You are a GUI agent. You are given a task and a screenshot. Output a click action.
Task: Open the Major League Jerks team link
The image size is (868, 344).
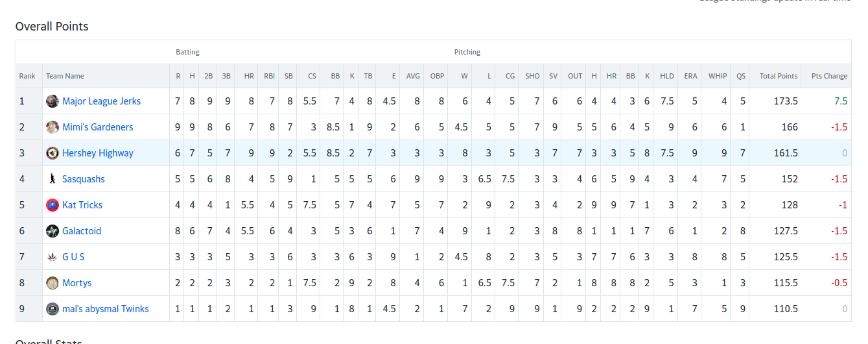pos(101,101)
